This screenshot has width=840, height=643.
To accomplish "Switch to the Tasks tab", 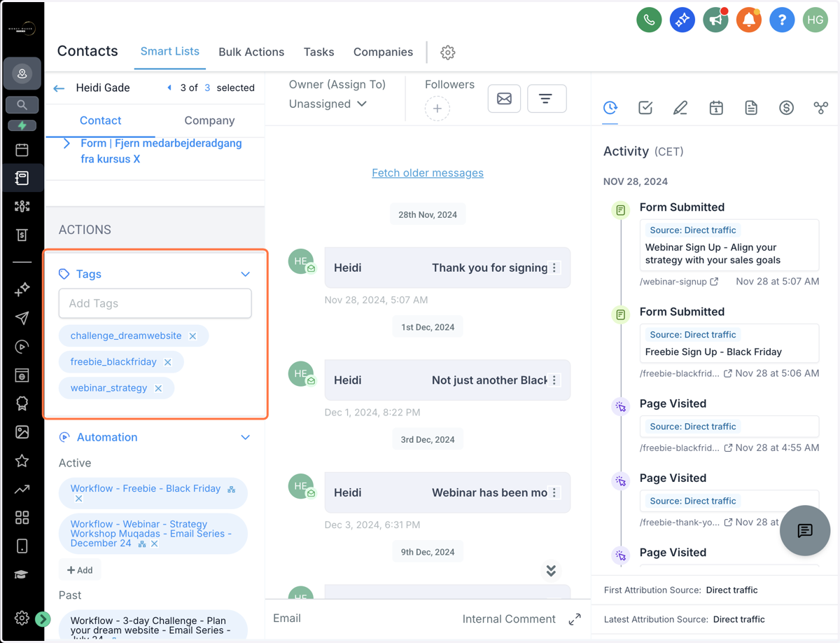I will click(318, 53).
